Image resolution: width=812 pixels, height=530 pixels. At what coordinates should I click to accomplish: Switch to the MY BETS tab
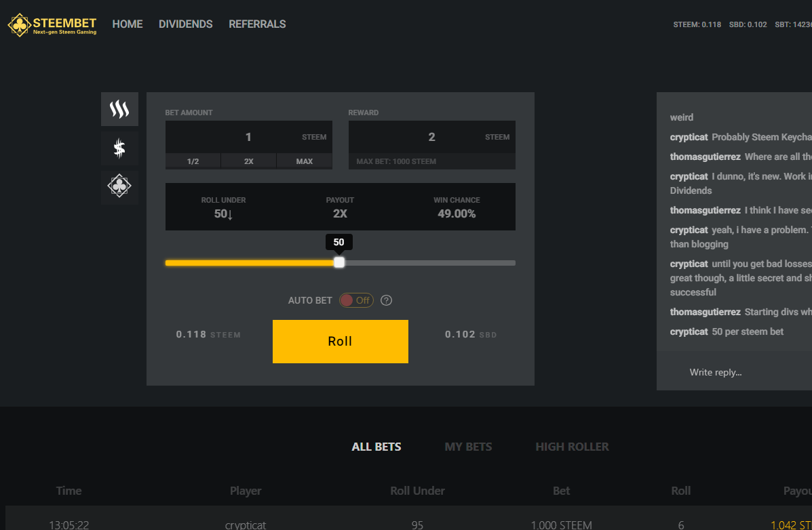coord(468,447)
